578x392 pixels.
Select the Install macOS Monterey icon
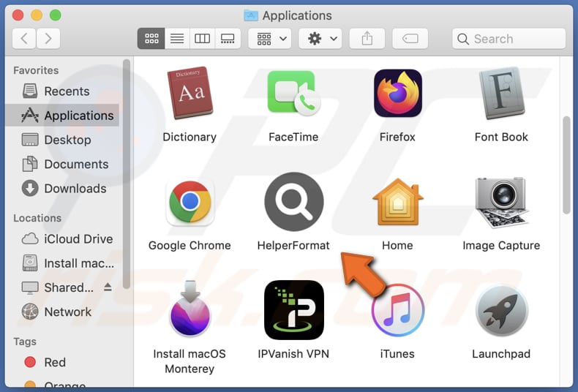point(189,309)
